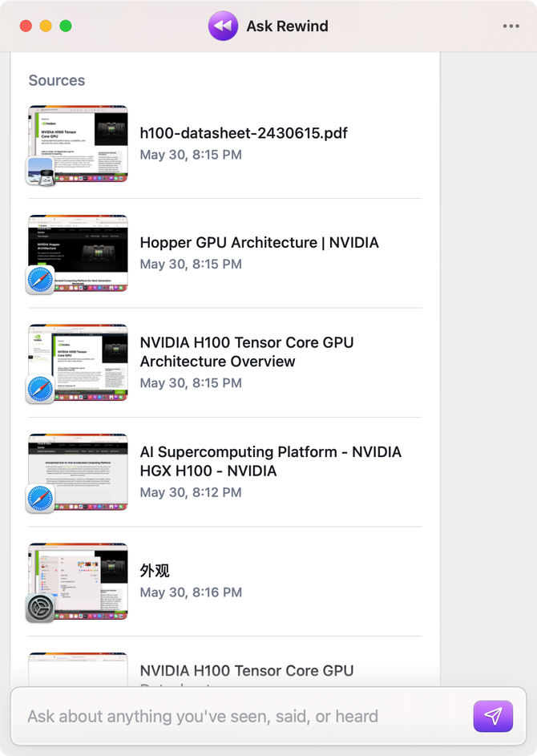Select the 外观 source title

pyautogui.click(x=154, y=571)
